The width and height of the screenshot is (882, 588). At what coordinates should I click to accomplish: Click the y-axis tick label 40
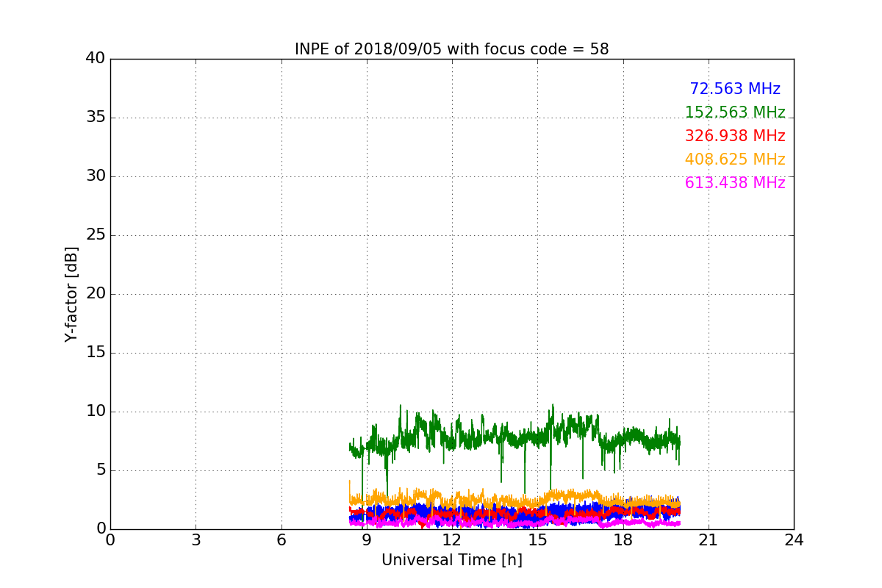click(x=95, y=59)
